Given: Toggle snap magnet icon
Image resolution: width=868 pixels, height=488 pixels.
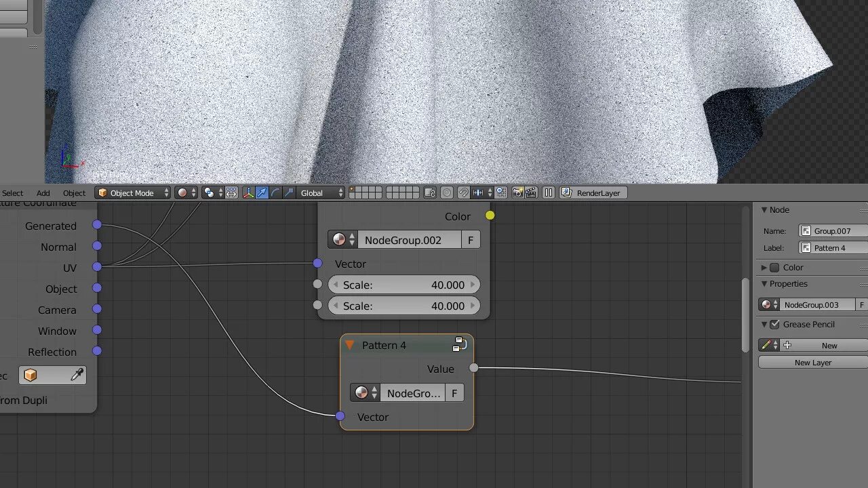Looking at the screenshot, I should 464,193.
